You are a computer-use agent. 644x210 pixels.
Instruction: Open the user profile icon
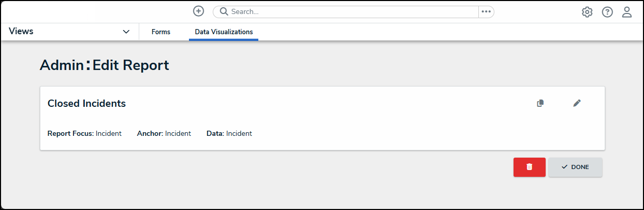click(x=627, y=12)
